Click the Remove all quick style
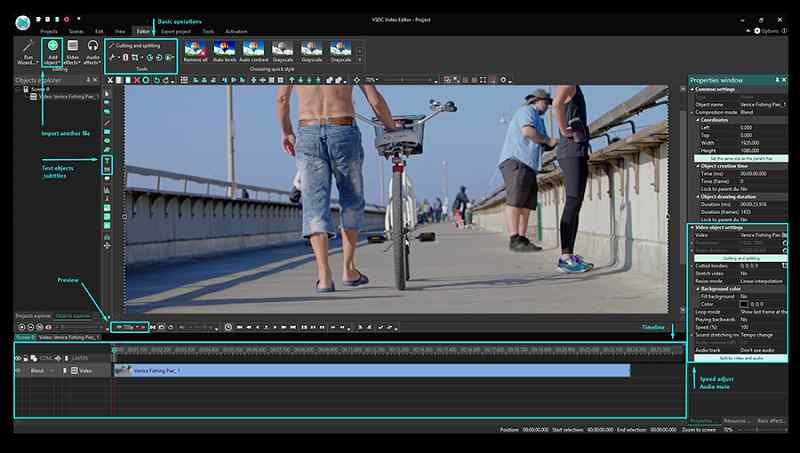 195,51
